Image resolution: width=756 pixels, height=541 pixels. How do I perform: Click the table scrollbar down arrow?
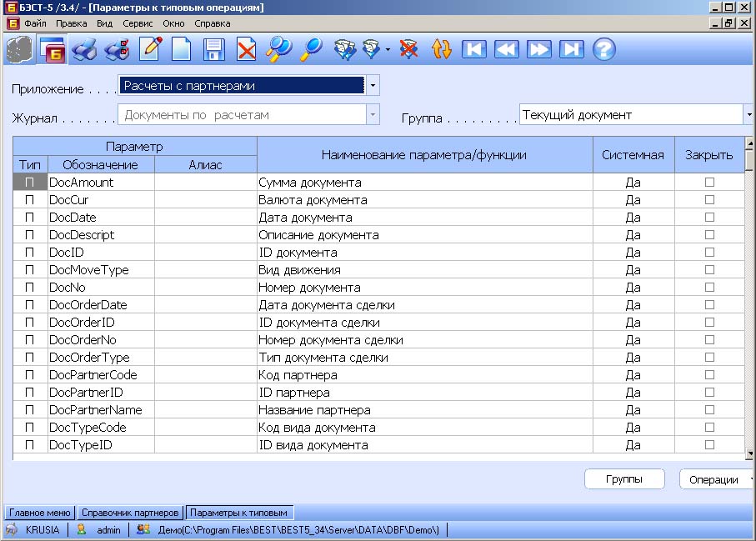click(749, 453)
